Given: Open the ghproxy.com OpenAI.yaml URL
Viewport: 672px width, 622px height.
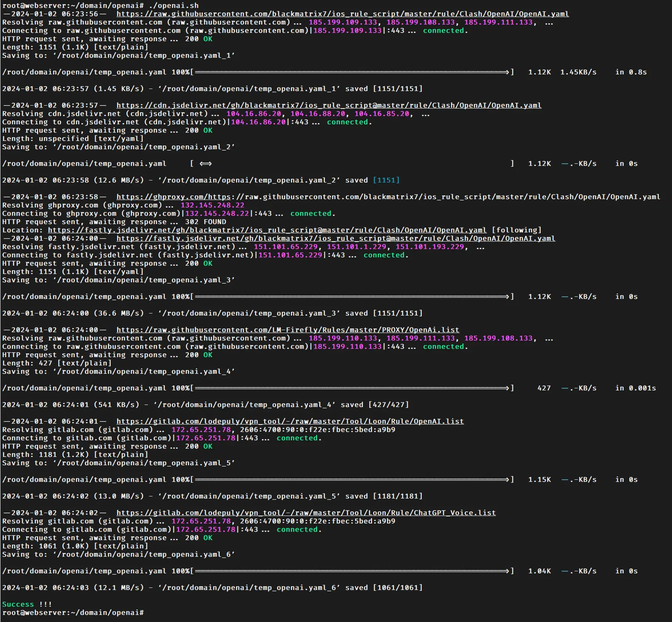Looking at the screenshot, I should point(388,197).
